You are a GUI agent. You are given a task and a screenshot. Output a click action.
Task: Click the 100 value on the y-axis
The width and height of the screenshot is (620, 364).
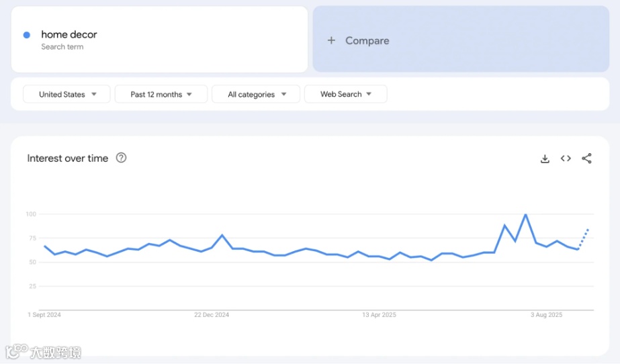click(30, 214)
